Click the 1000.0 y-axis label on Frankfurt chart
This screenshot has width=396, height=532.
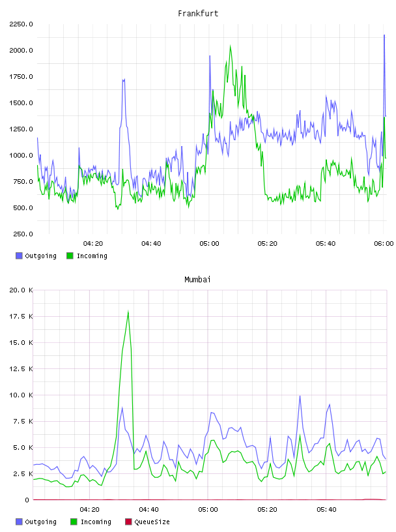click(21, 155)
